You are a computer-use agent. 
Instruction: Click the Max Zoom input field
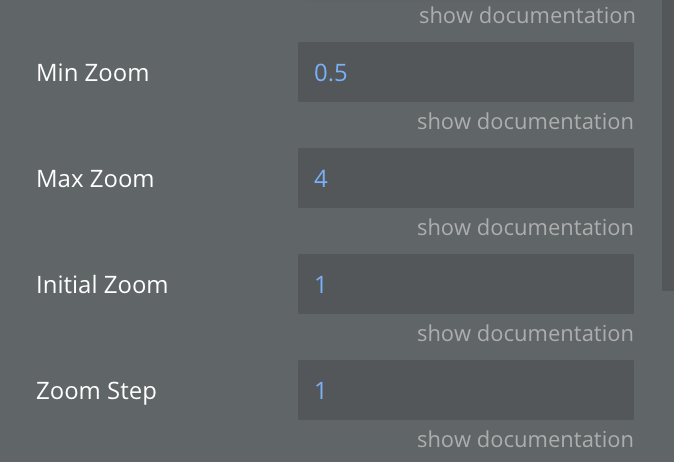pyautogui.click(x=465, y=178)
